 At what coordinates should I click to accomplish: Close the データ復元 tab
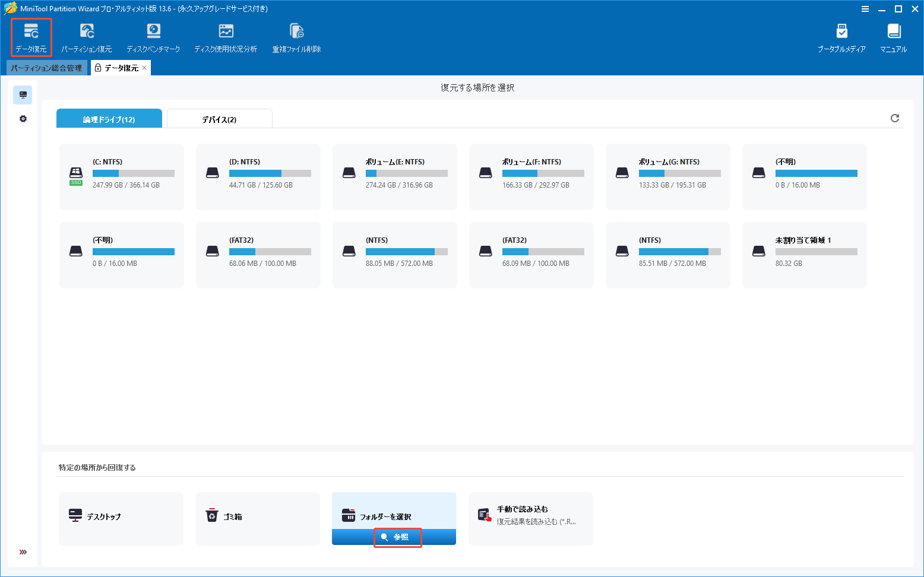pos(144,67)
